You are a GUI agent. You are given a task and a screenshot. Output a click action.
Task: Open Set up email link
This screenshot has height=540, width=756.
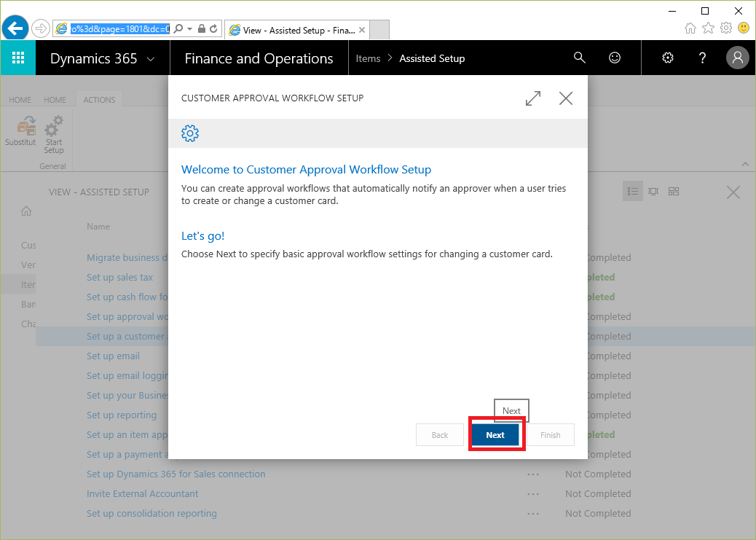click(x=114, y=356)
